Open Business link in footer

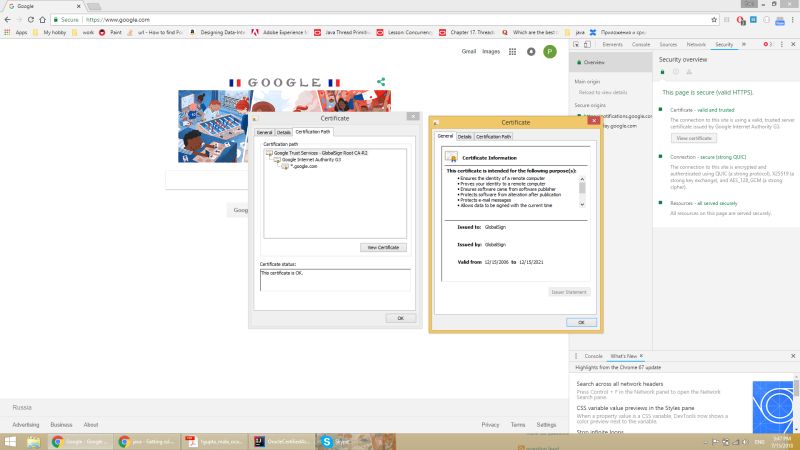tap(61, 424)
